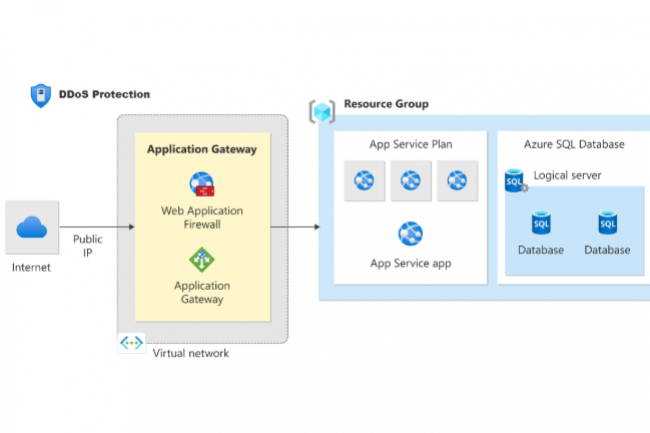Select the App Service app icon
Viewport: 650px width, 433px height.
410,235
